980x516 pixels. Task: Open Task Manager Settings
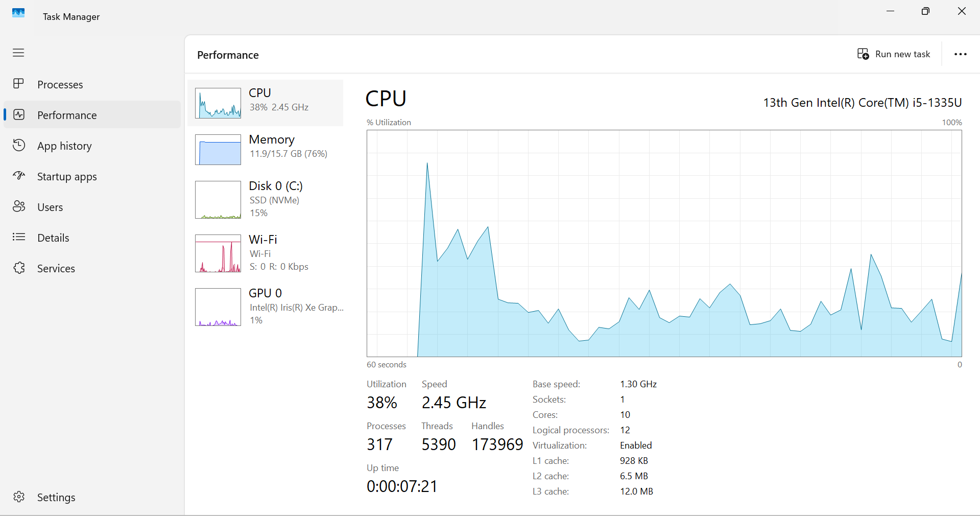point(92,497)
